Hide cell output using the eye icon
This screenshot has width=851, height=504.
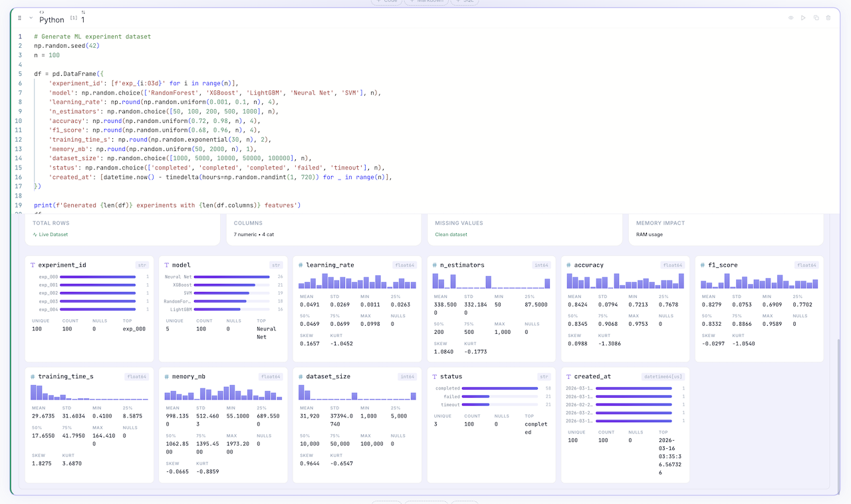pyautogui.click(x=791, y=18)
